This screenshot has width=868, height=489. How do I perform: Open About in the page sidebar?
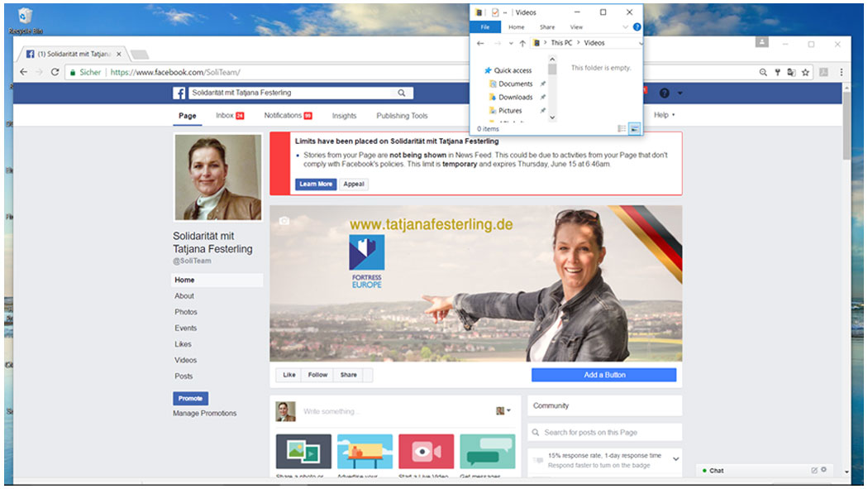[184, 295]
